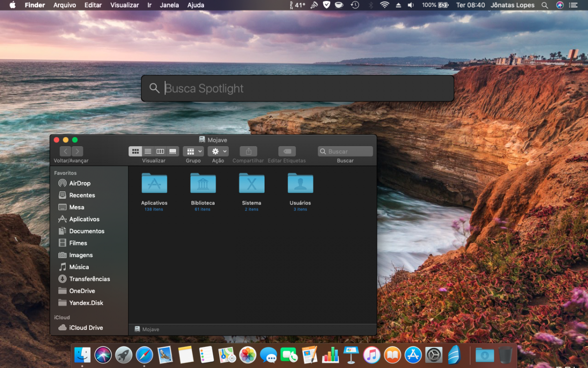
Task: Switch to column view mode
Action: point(160,152)
